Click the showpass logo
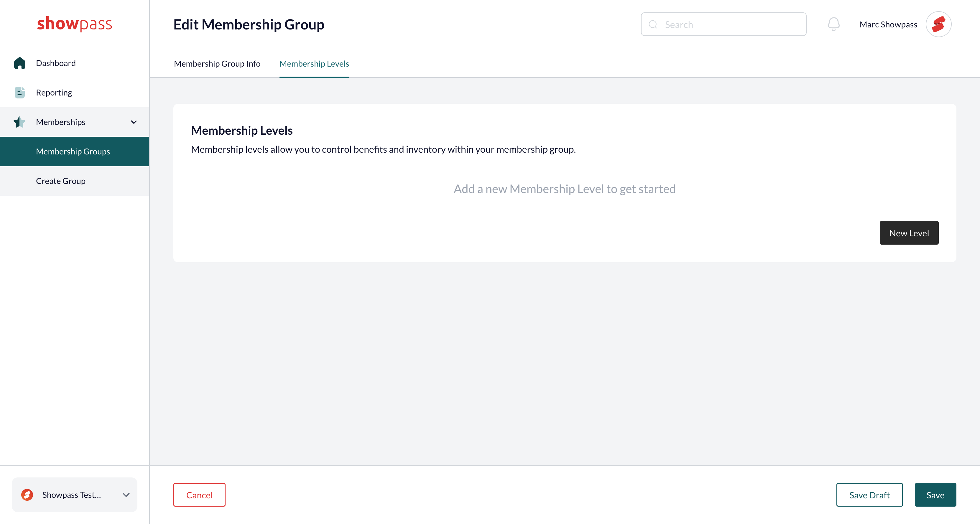980x524 pixels. pyautogui.click(x=75, y=24)
